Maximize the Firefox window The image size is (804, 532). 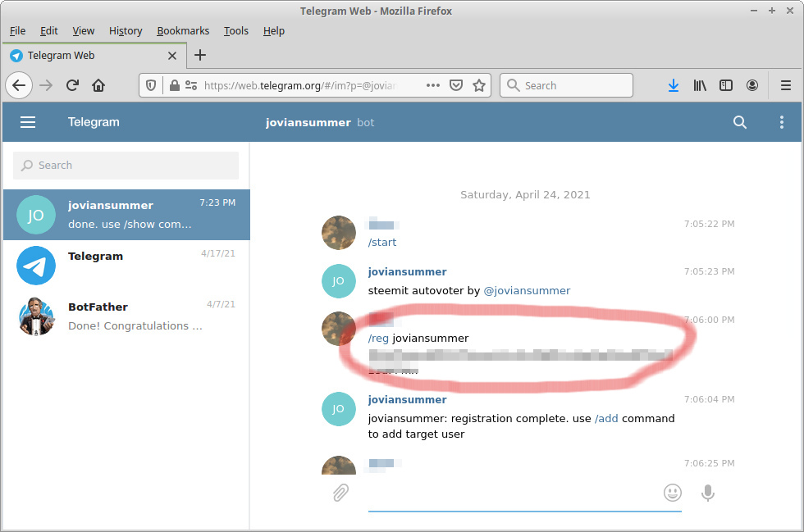pos(772,11)
